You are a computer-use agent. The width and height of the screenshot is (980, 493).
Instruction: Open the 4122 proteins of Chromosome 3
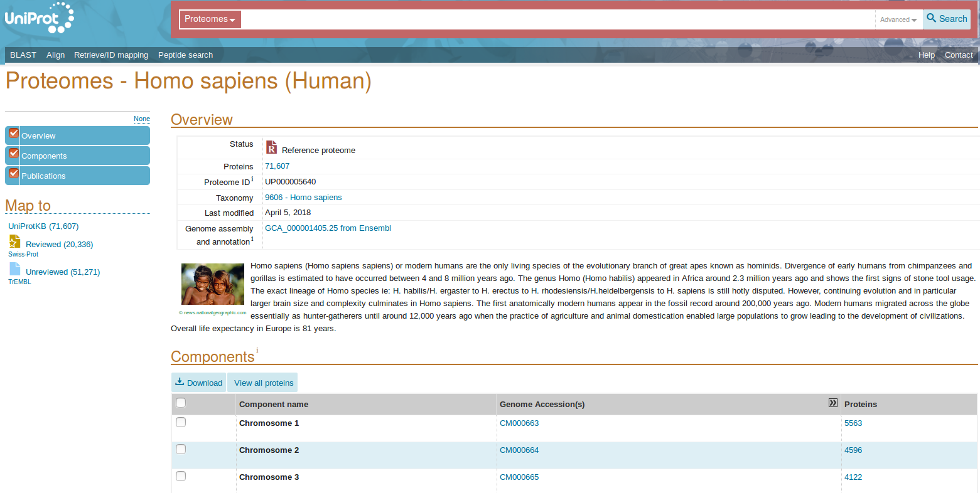[x=853, y=477]
